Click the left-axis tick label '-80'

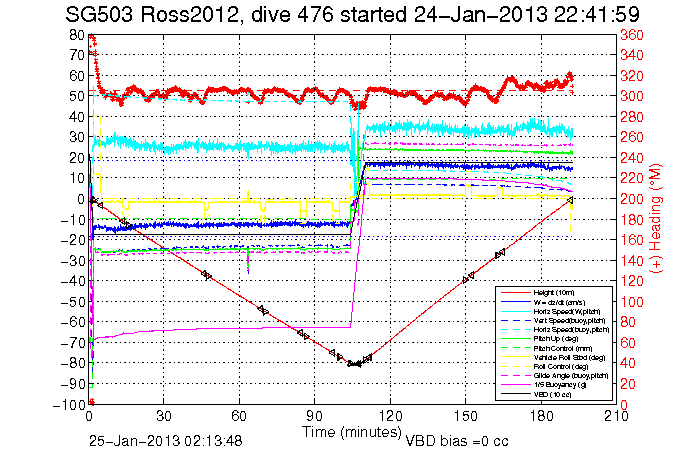pyautogui.click(x=72, y=363)
